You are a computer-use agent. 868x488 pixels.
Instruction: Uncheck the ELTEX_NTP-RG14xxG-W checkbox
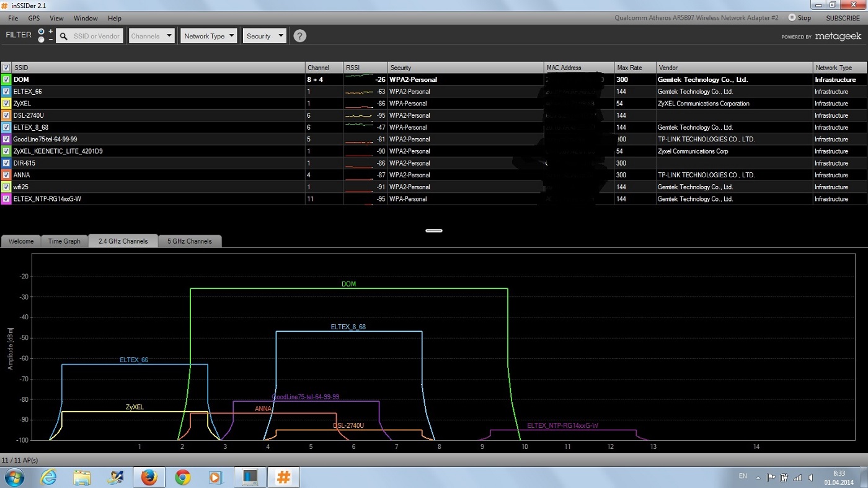6,199
